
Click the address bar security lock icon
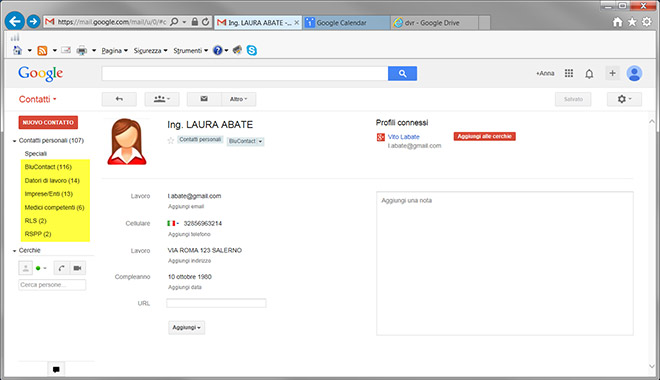coord(194,22)
